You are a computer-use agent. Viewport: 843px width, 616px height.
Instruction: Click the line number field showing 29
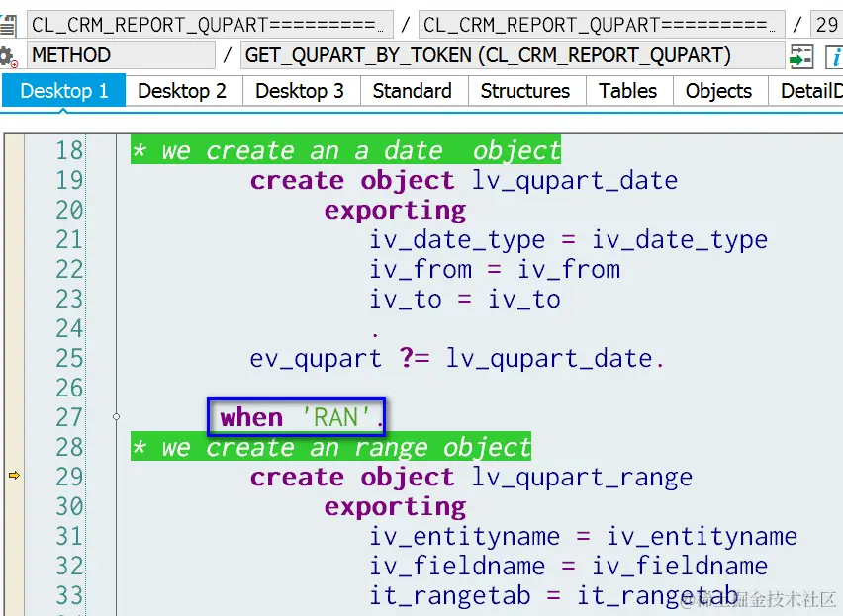coord(829,22)
